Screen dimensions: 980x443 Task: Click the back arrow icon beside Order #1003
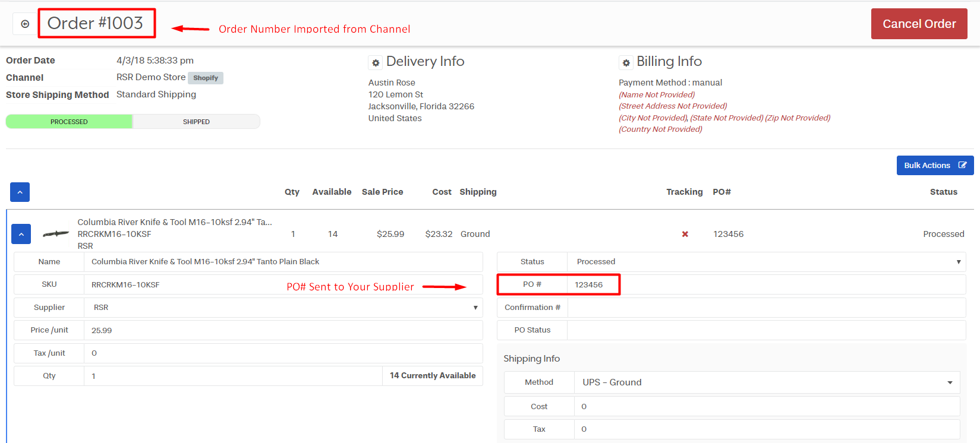(x=25, y=24)
